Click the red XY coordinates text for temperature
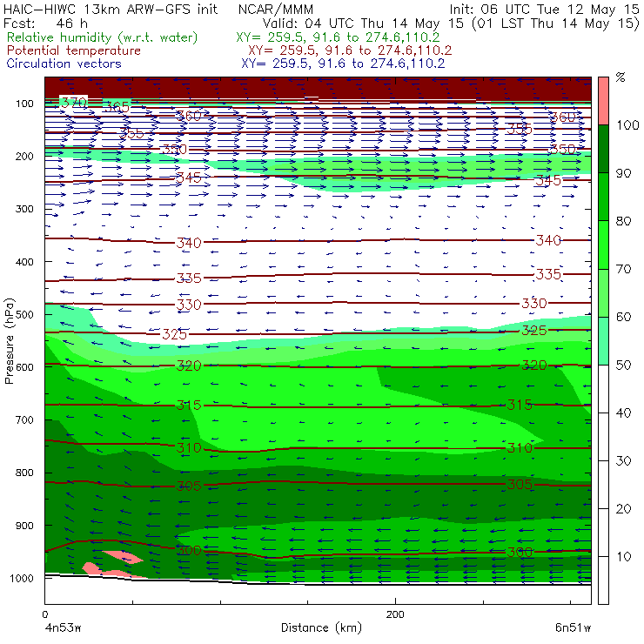The width and height of the screenshot is (644, 644). click(350, 50)
